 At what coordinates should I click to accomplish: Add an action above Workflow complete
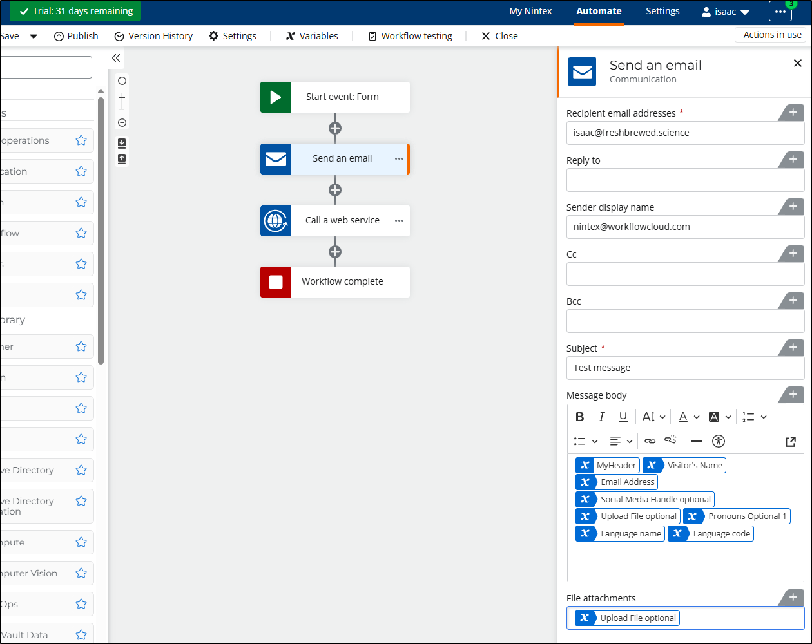pyautogui.click(x=335, y=252)
